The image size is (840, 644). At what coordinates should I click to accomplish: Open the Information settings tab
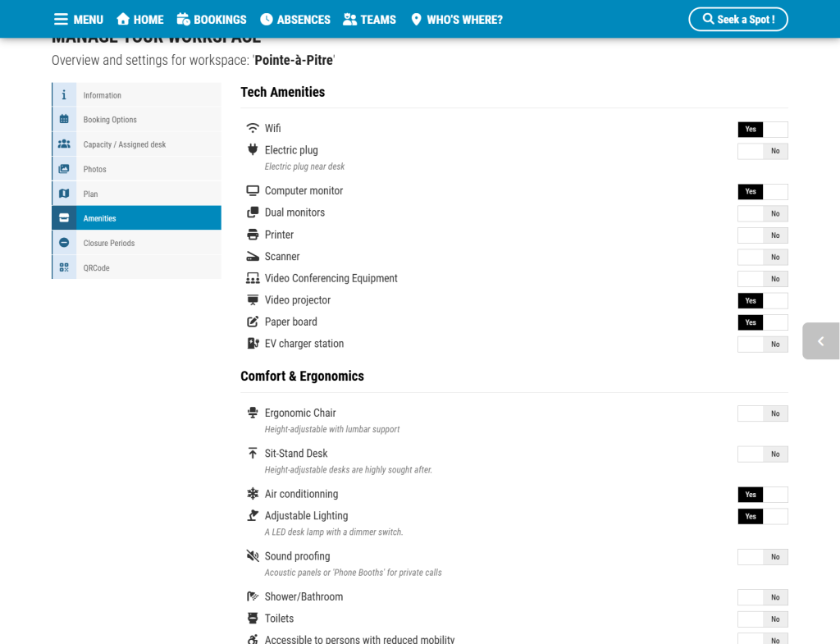tap(137, 95)
